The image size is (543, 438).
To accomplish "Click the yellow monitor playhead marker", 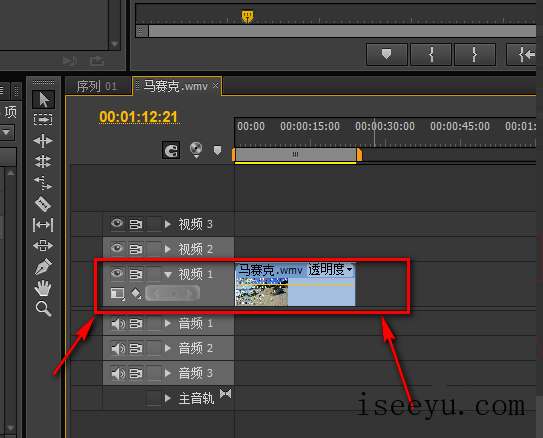I will (x=247, y=16).
